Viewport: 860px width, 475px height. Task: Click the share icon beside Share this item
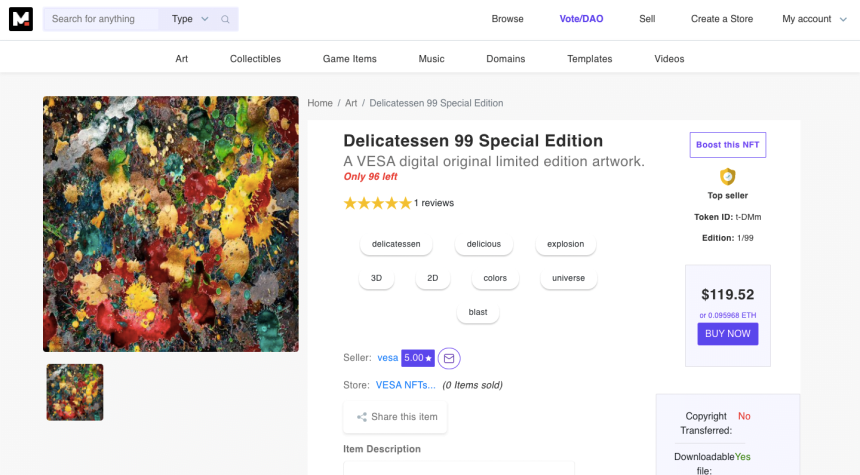click(361, 417)
